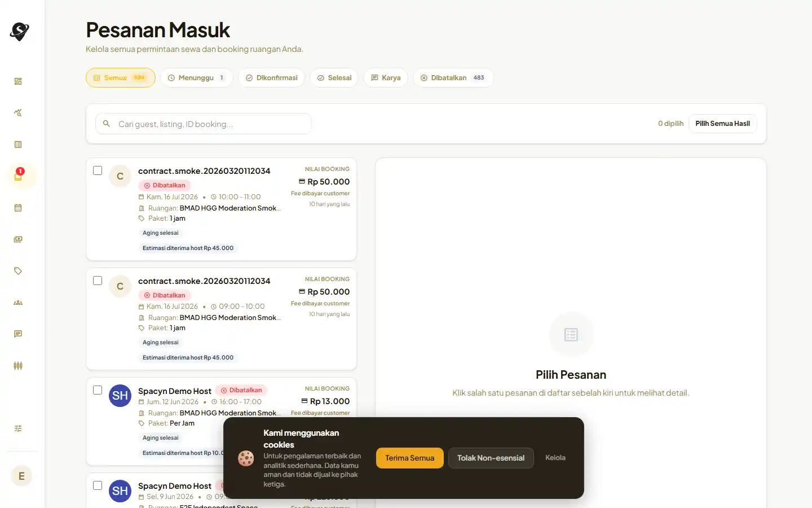The height and width of the screenshot is (508, 812).
Task: Open the listings icon in sidebar
Action: click(x=18, y=144)
